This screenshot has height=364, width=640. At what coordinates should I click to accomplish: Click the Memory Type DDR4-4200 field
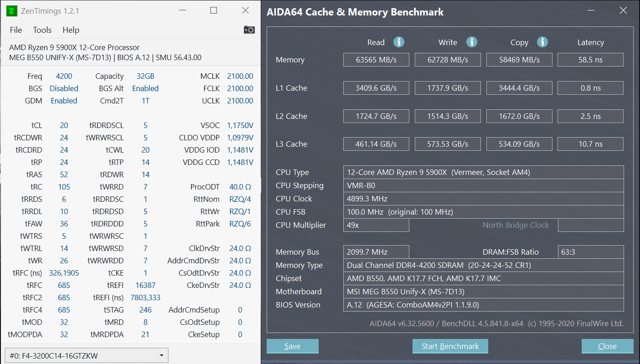pyautogui.click(x=483, y=265)
